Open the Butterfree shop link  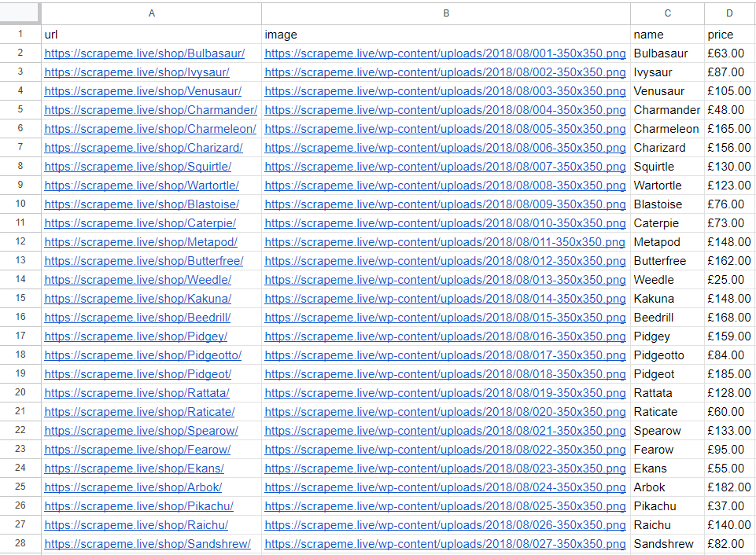[x=144, y=261]
